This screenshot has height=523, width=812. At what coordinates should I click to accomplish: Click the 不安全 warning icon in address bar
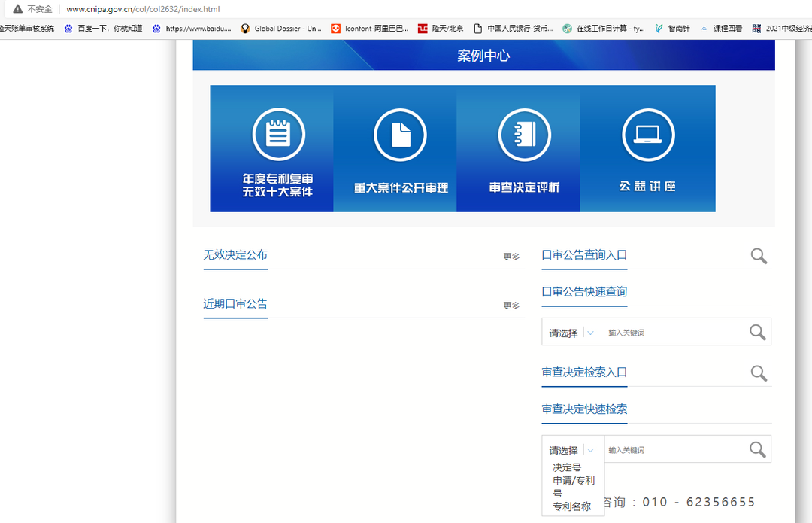(16, 9)
